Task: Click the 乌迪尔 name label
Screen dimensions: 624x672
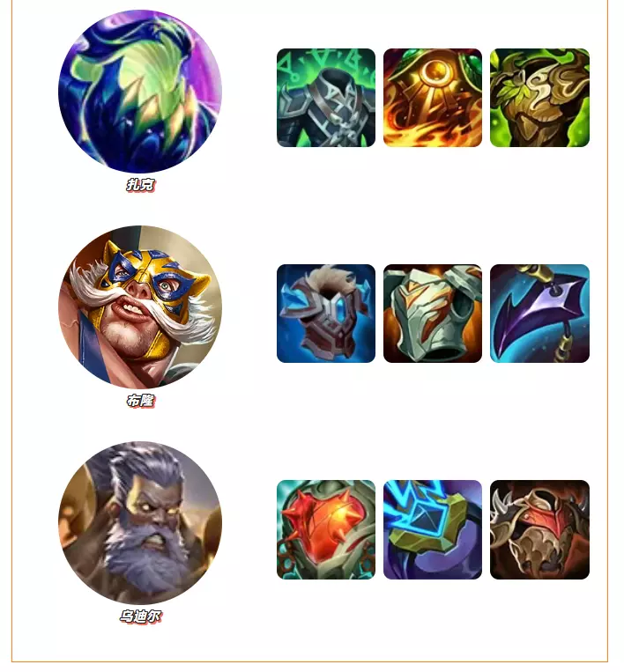Action: (x=140, y=617)
